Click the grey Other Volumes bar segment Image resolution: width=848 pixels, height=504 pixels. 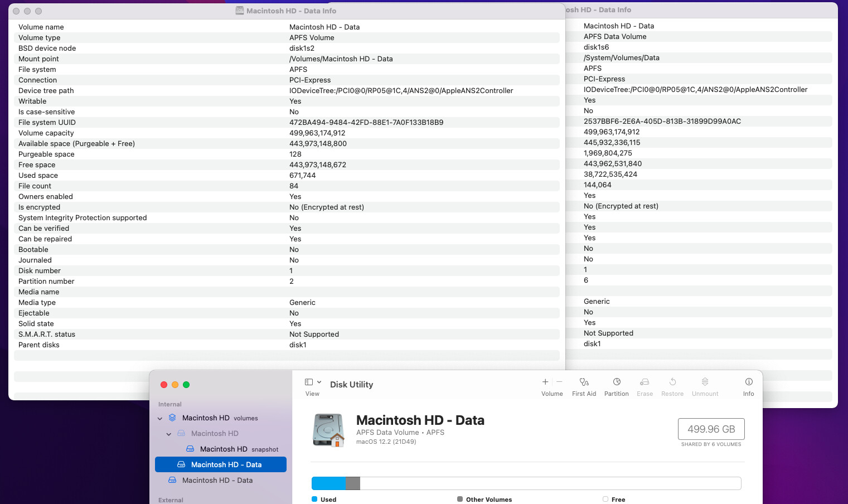pos(353,483)
